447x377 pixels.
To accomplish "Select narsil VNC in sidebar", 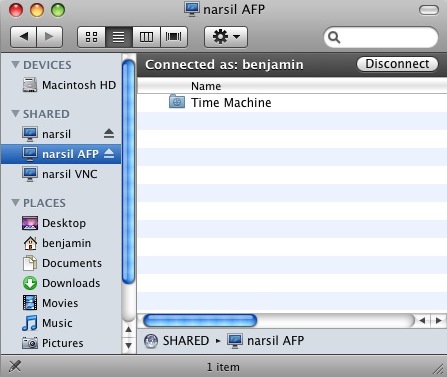I will 62,174.
